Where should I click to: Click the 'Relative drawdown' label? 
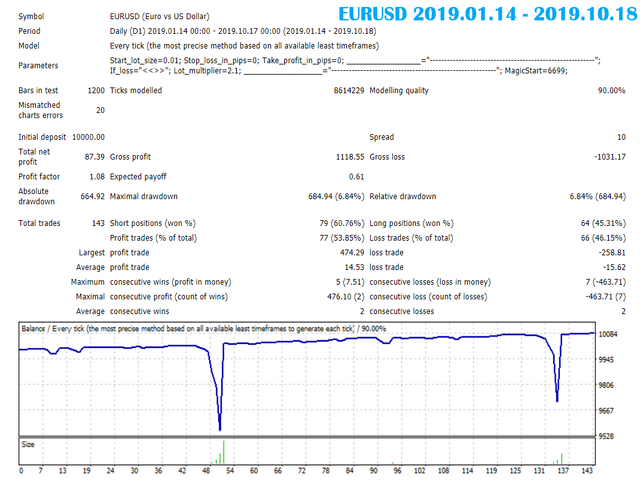402,196
